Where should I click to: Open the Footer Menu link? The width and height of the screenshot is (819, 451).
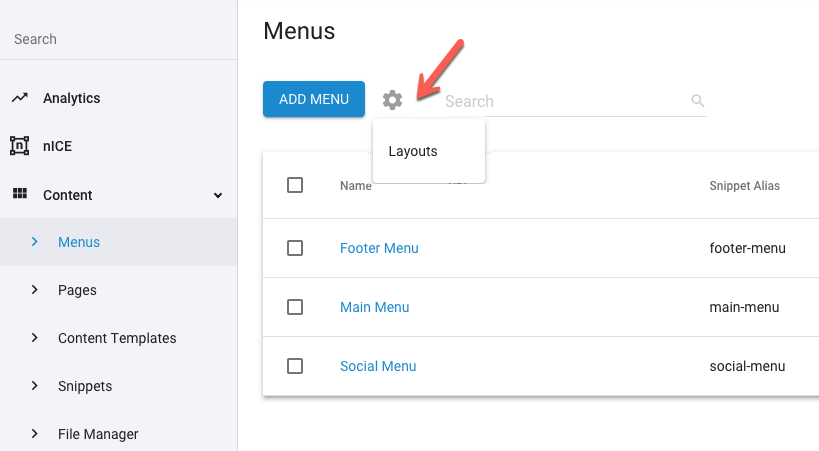coord(379,248)
